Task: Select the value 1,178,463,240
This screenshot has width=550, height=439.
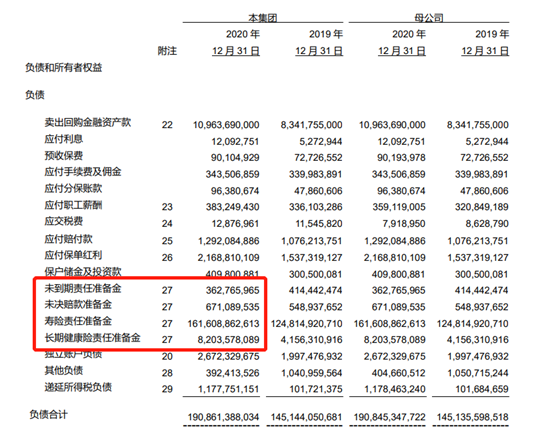Action: coord(395,389)
